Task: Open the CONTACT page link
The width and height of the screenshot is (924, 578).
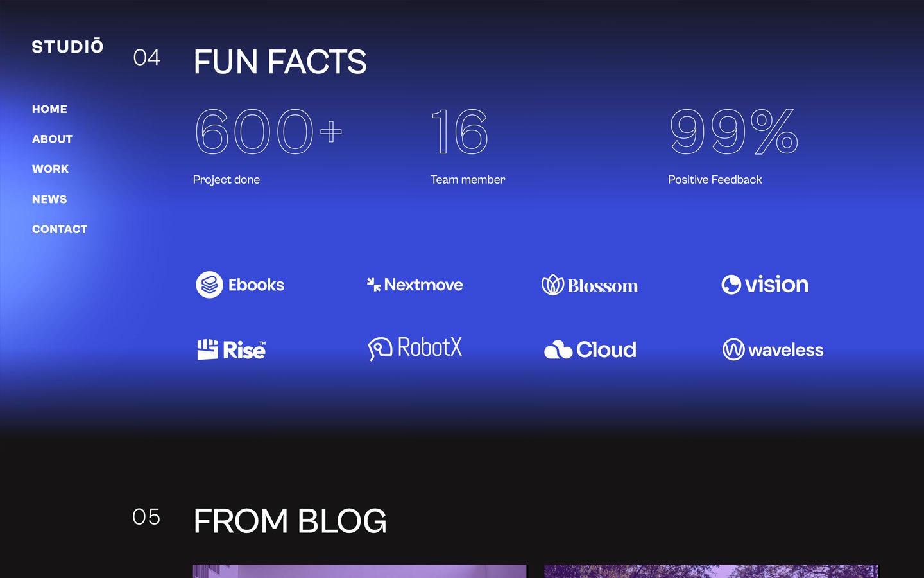Action: pos(60,229)
